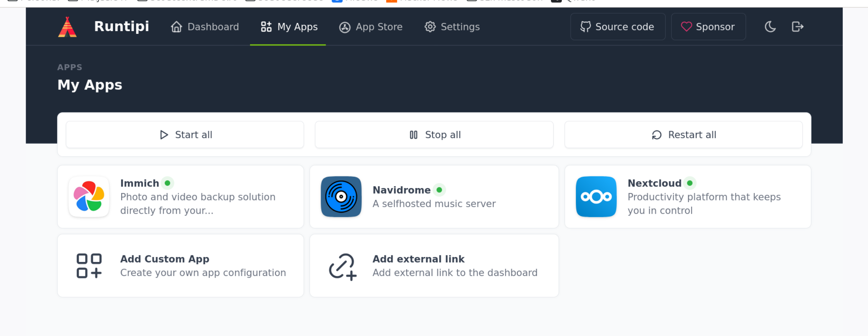This screenshot has width=868, height=336.
Task: Click the Add Custom App grid icon
Action: click(89, 266)
